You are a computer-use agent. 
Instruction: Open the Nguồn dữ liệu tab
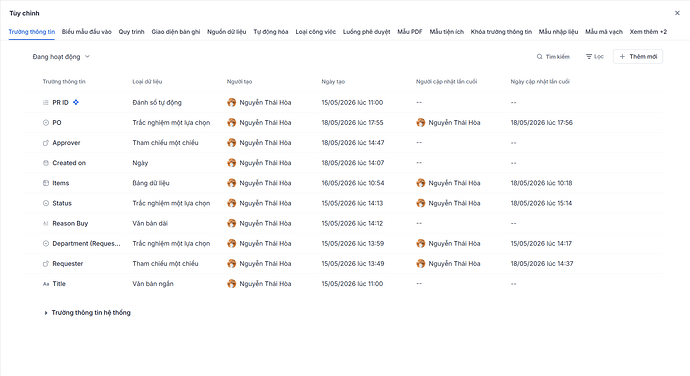pos(227,32)
